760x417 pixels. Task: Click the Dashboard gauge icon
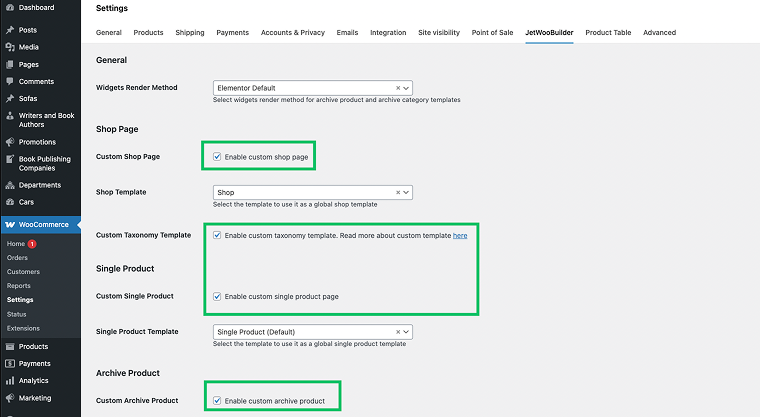pyautogui.click(x=10, y=8)
